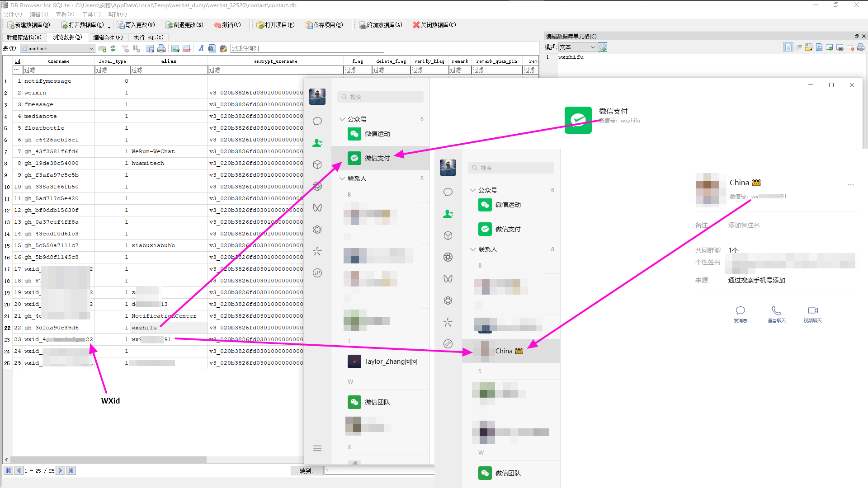Click the open database (打开数据库) button

[x=82, y=25]
